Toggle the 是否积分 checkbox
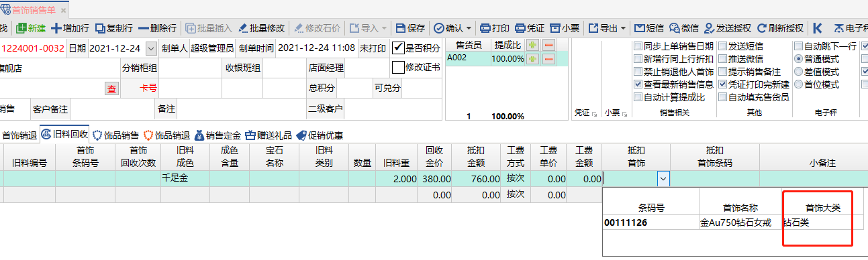Screen dimensions: 868x260 tap(398, 48)
